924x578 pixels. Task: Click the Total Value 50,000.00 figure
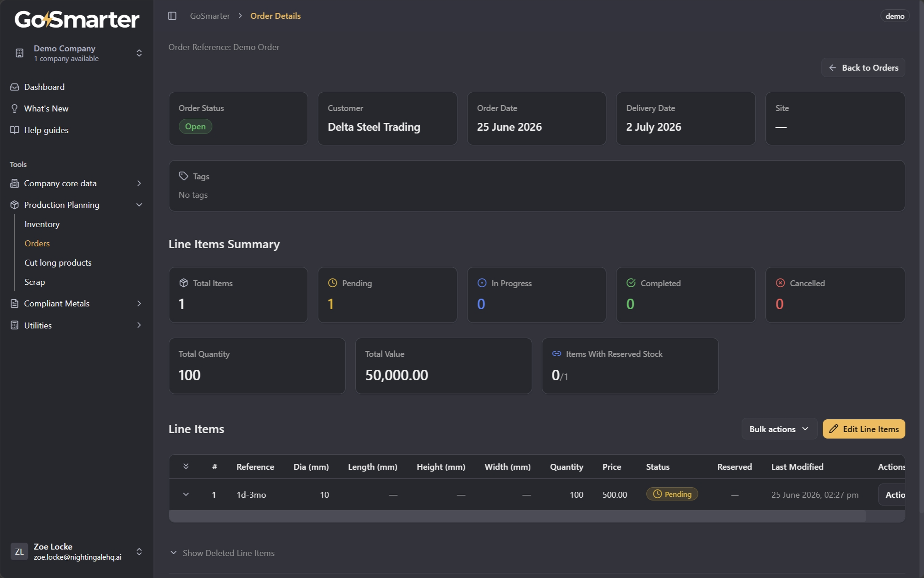(x=396, y=375)
